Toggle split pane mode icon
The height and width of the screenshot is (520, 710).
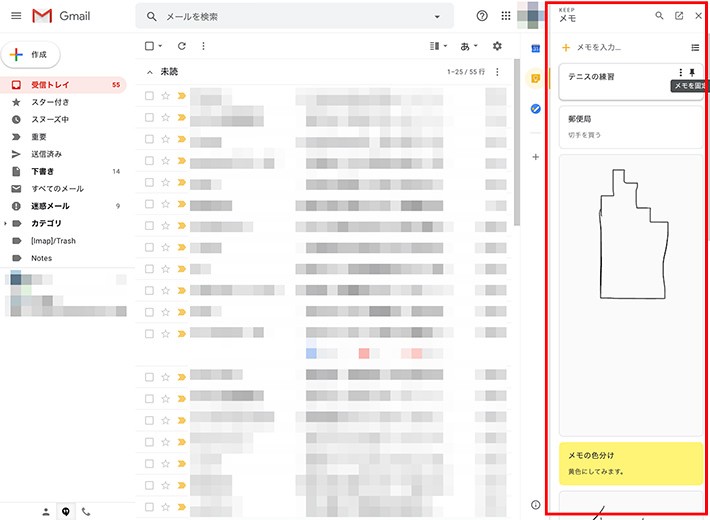434,46
